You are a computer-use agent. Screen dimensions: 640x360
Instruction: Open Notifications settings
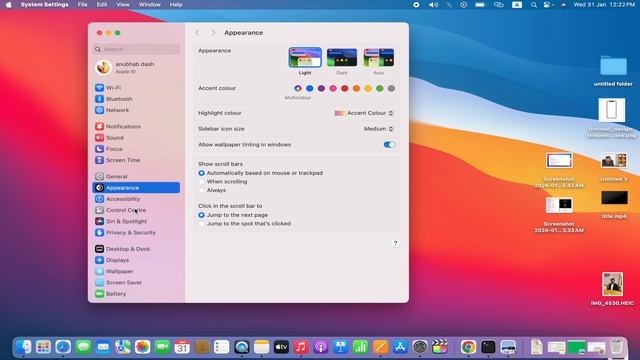(x=136, y=127)
